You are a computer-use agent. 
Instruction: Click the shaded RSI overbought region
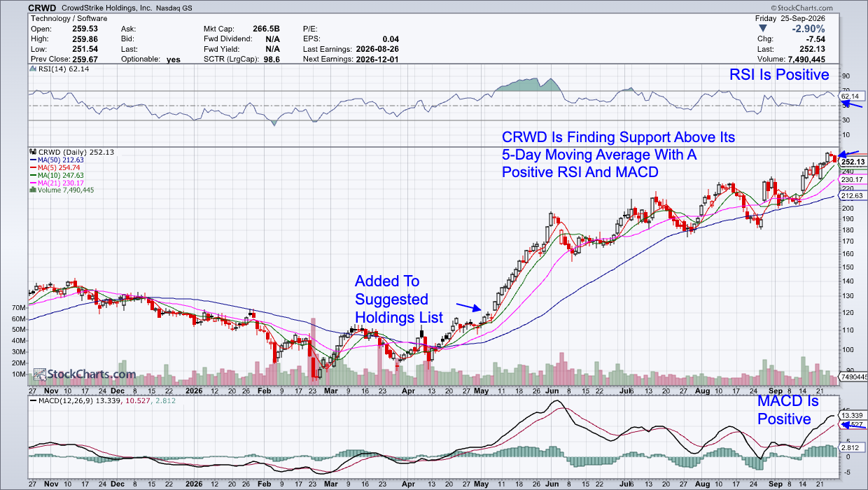[531, 85]
